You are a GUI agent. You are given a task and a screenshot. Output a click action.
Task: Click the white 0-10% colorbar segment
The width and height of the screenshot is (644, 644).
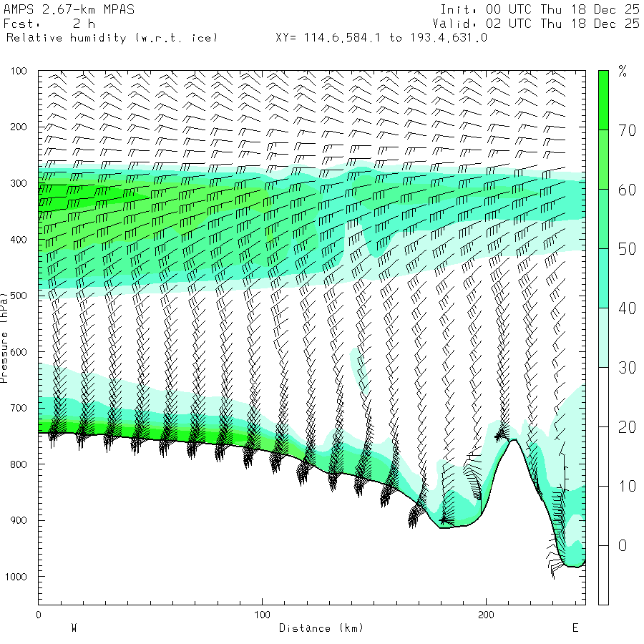pos(603,516)
